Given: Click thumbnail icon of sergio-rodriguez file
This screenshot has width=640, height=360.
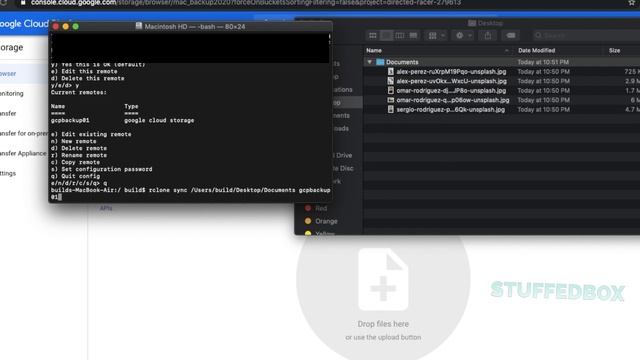Looking at the screenshot, I should coord(391,109).
